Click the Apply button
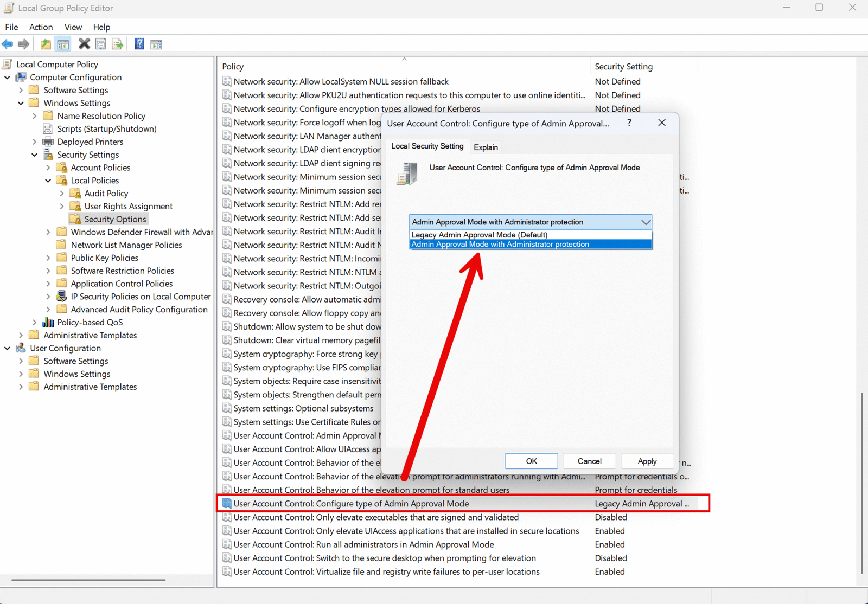This screenshot has height=604, width=868. [647, 461]
